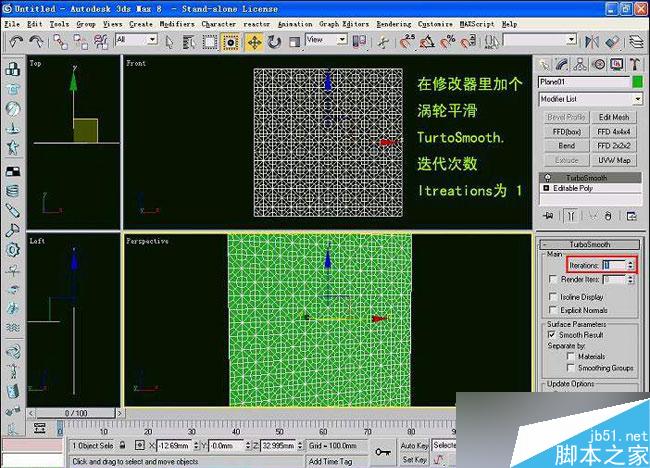Screen dimensions: 650x468
Task: Check Separate by Materials
Action: click(x=570, y=356)
